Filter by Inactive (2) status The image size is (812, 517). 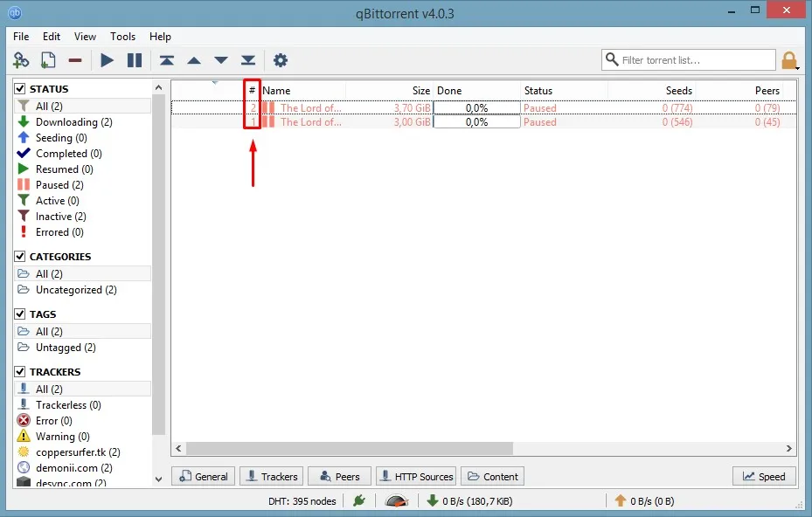[60, 217]
